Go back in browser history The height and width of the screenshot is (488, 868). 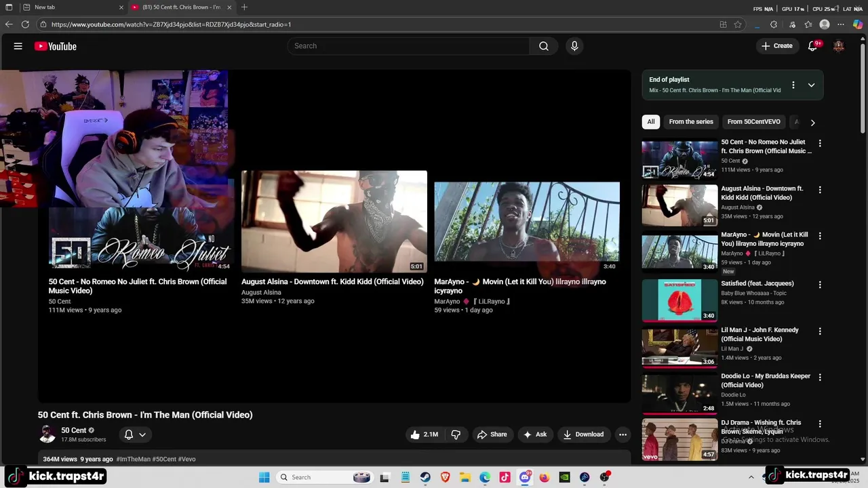[x=9, y=24]
